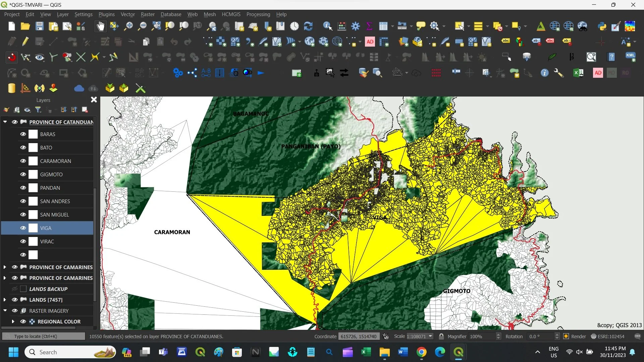Select the Pan Map hand tool
Screen dimensions: 644x362
click(100, 26)
